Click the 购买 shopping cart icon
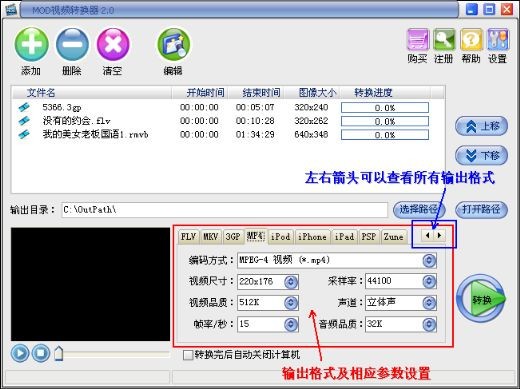The image size is (520, 389). [417, 40]
